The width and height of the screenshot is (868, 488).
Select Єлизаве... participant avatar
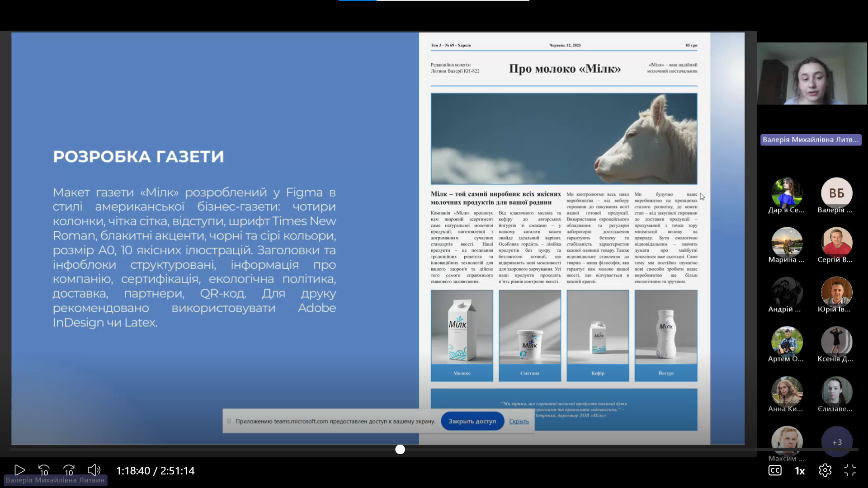837,392
